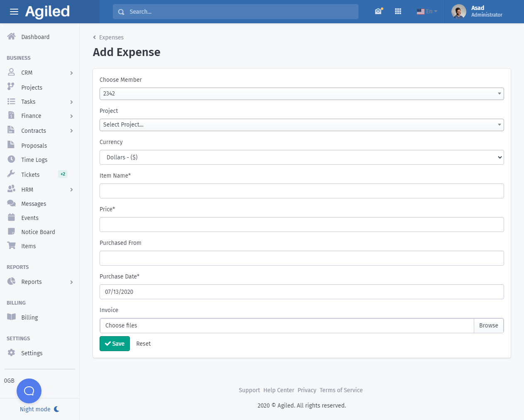Click the Tickets wrench icon

pyautogui.click(x=11, y=174)
